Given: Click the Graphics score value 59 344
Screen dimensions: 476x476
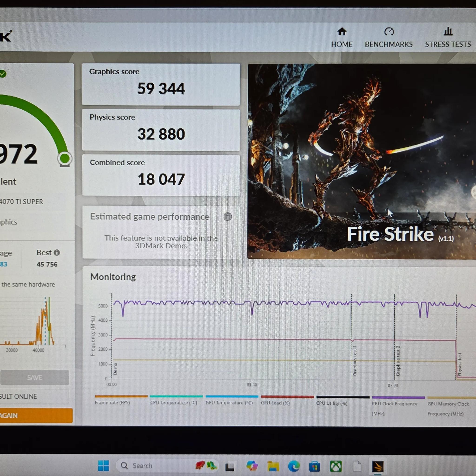Looking at the screenshot, I should 161,89.
